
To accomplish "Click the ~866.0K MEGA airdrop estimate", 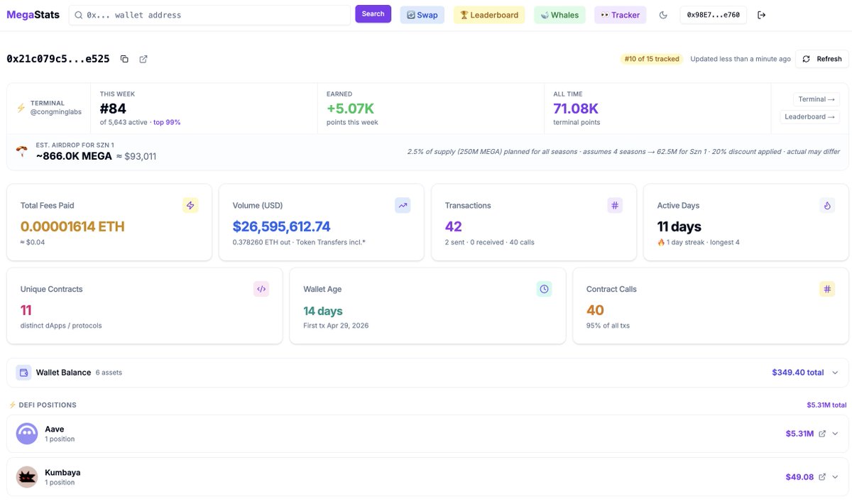I will point(74,156).
